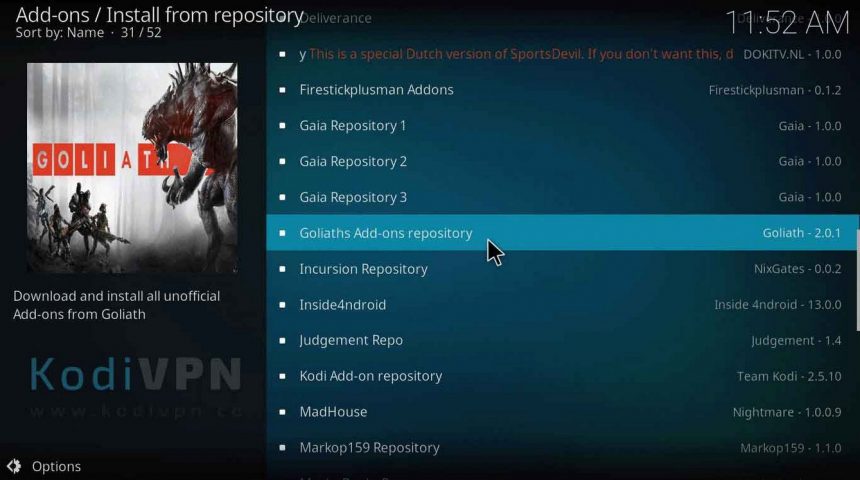Click the NixGates - 0.0.2 version text
860x480 pixels.
point(797,269)
